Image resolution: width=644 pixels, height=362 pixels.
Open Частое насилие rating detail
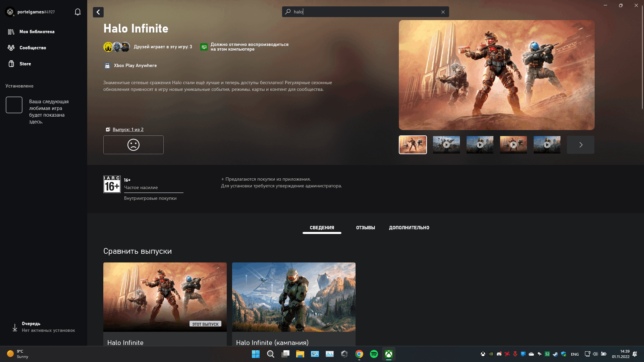pos(141,188)
